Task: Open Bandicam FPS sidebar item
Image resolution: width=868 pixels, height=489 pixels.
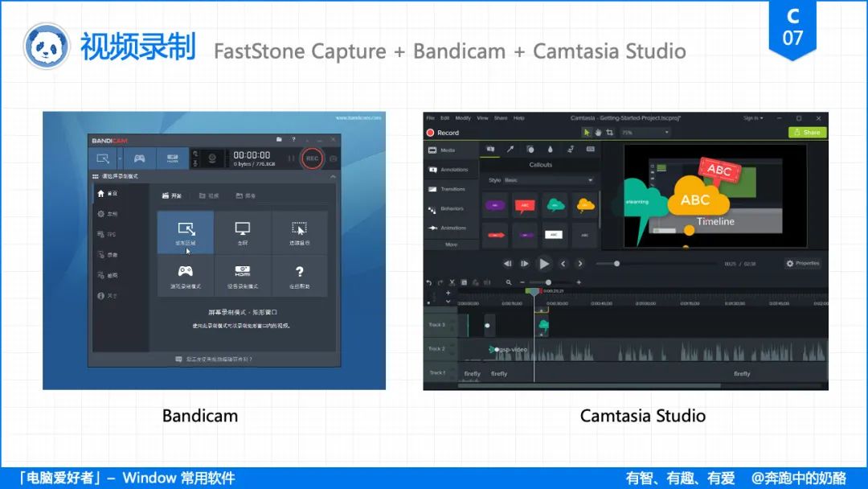Action: pyautogui.click(x=108, y=234)
